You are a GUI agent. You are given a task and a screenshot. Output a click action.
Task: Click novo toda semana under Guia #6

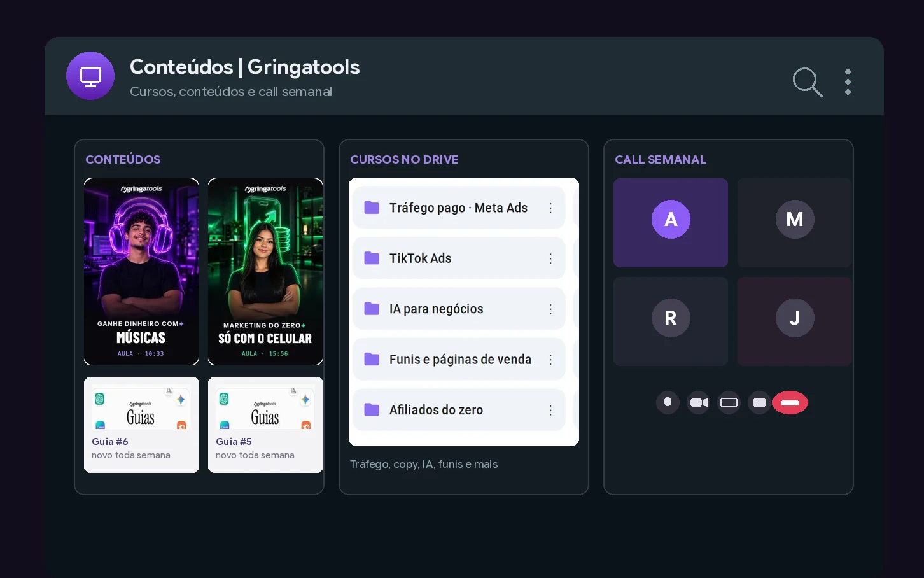pos(131,455)
